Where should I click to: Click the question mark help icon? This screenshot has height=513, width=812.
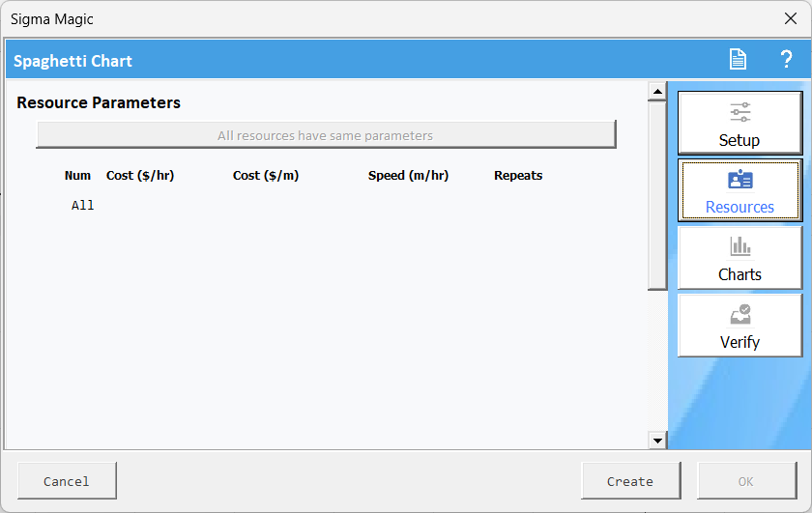[x=786, y=60]
